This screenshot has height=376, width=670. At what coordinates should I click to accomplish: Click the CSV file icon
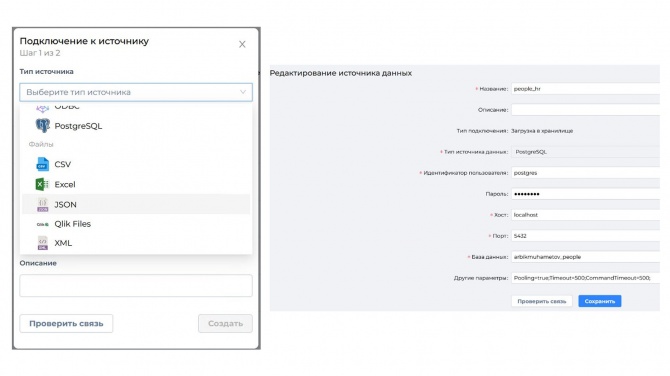(42, 164)
